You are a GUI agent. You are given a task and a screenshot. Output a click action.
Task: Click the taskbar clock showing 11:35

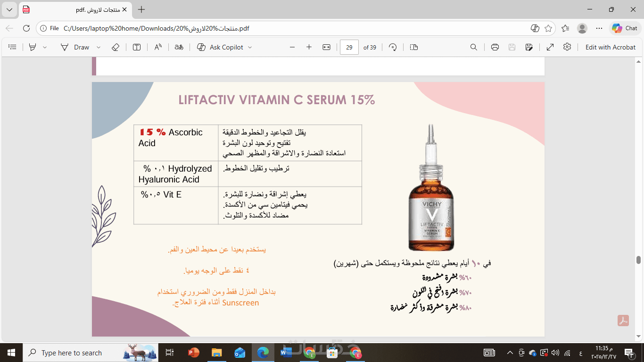pyautogui.click(x=604, y=353)
